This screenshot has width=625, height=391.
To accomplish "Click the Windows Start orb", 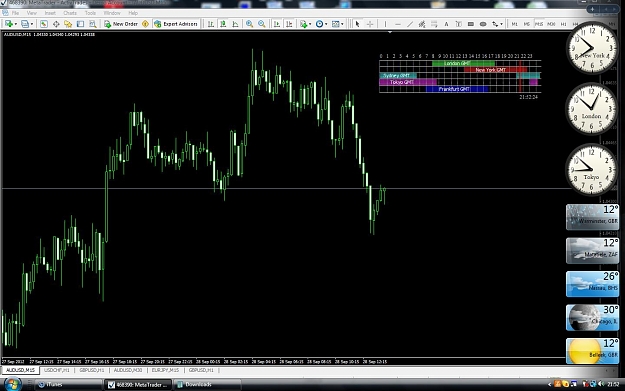I will (x=12, y=384).
